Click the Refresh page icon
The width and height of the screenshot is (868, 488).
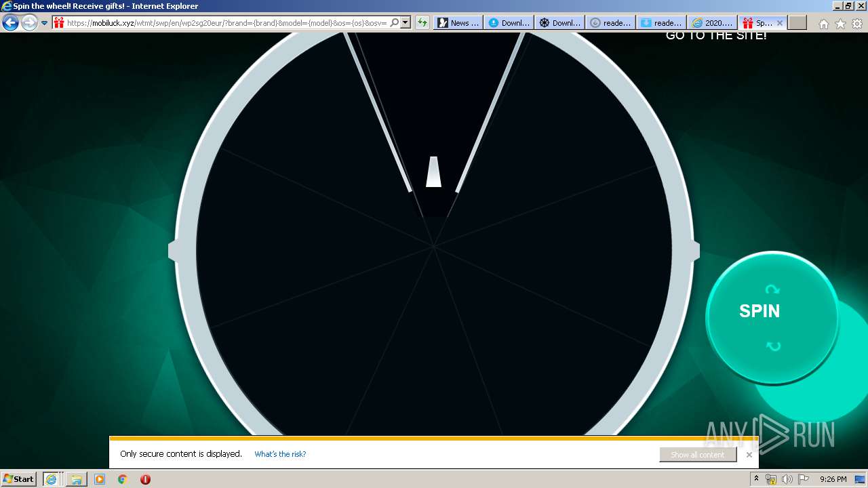point(422,22)
